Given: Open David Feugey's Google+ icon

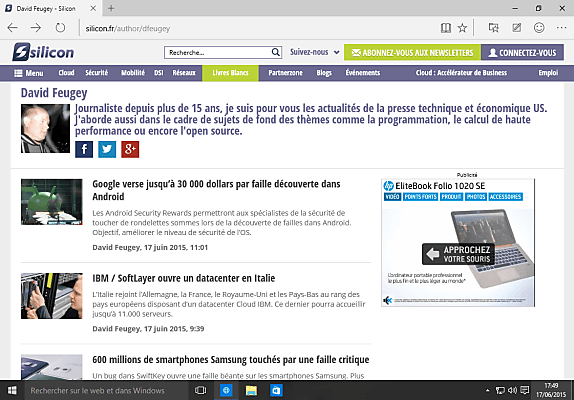Looking at the screenshot, I should pos(130,149).
